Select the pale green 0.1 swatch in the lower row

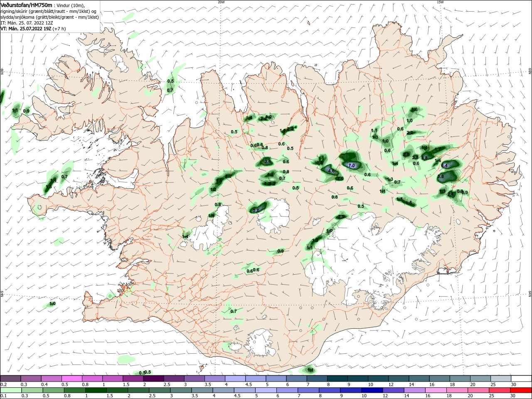click(x=10, y=391)
